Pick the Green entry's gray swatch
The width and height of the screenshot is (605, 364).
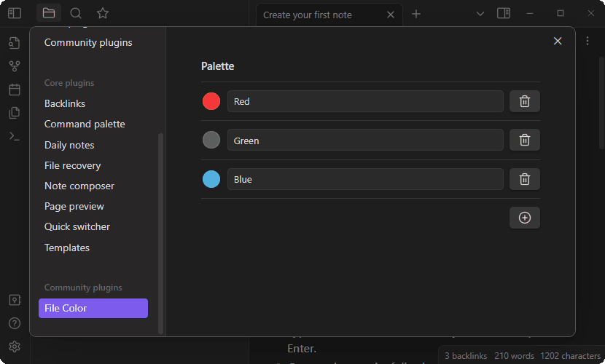[x=211, y=140]
